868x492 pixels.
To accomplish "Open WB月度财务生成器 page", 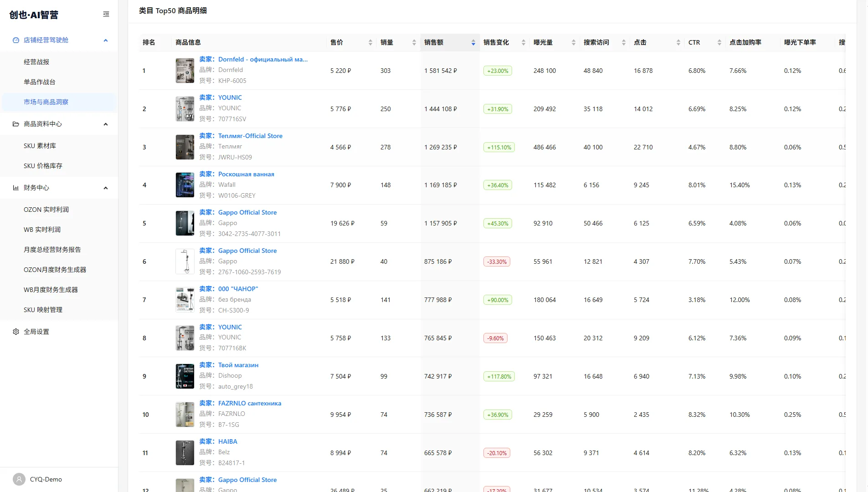I will click(59, 290).
